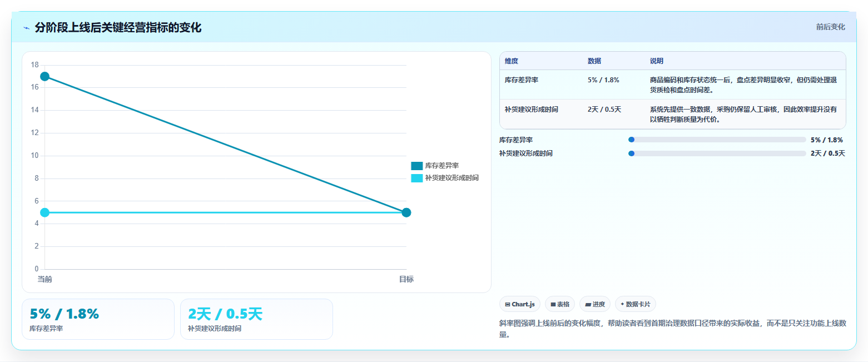The image size is (868, 362).
Task: Click the 表格 tag chip
Action: click(x=560, y=304)
